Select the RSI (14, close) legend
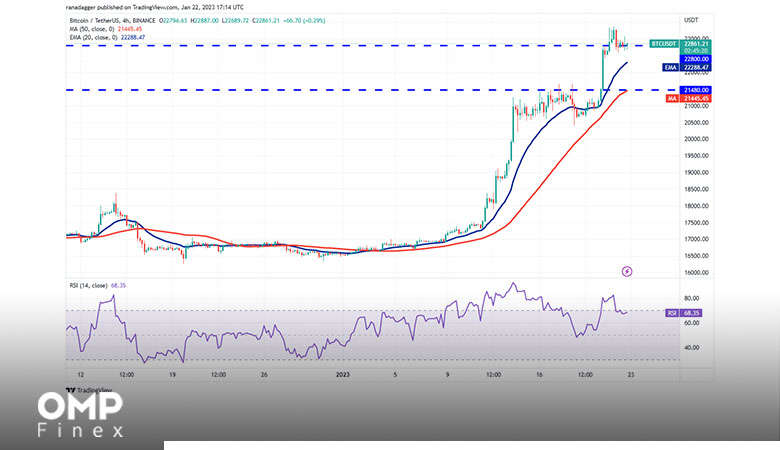780x450 pixels. [98, 285]
